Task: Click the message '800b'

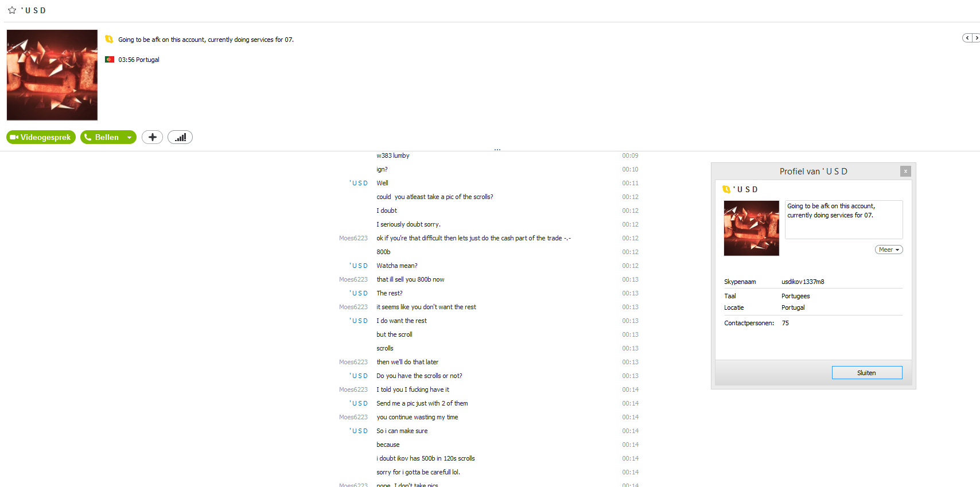Action: [x=383, y=252]
